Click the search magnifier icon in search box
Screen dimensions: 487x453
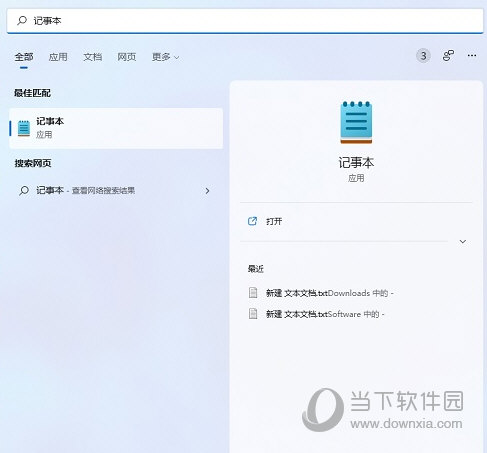(22, 21)
